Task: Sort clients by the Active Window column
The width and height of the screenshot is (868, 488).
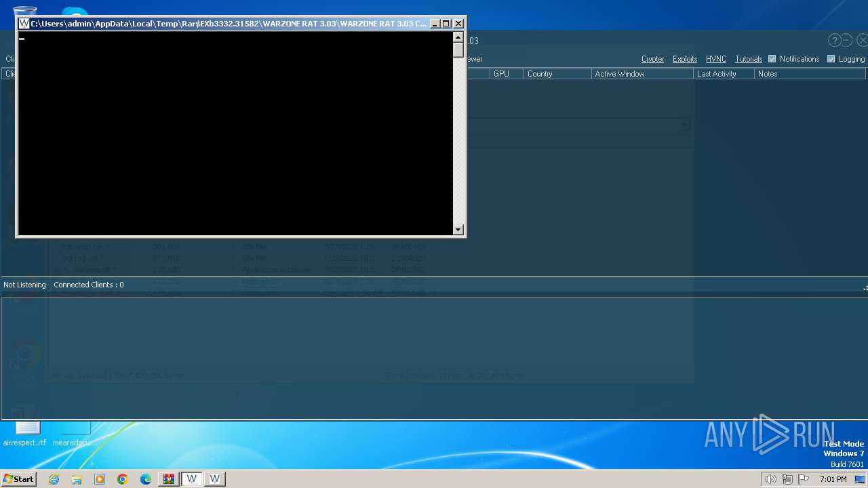Action: (642, 74)
